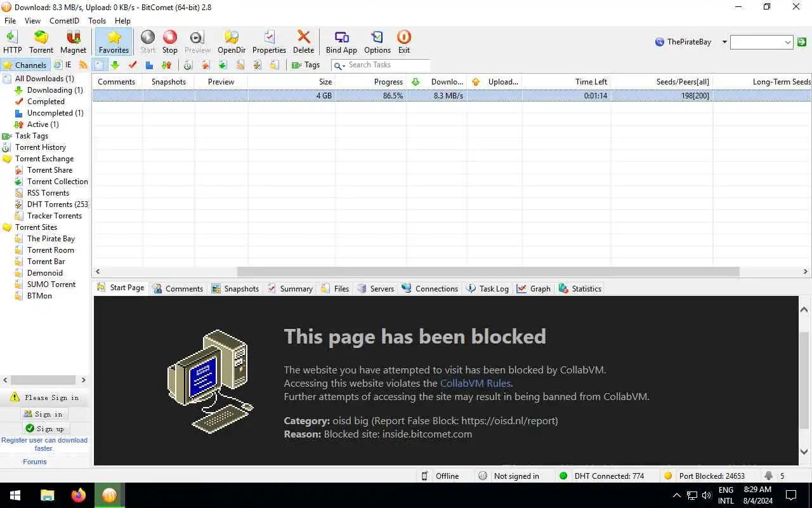Switch to the Files tab
The height and width of the screenshot is (508, 812).
[x=335, y=288]
